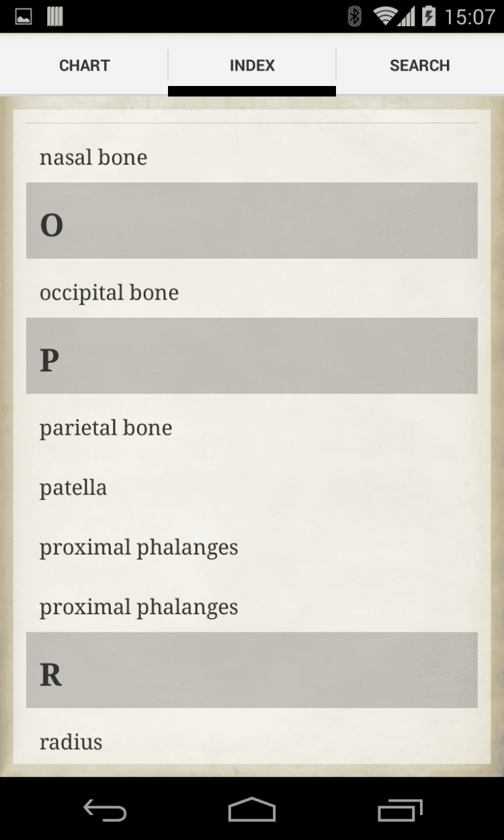Tap the cellular signal strength icon
The image size is (504, 840).
point(407,17)
